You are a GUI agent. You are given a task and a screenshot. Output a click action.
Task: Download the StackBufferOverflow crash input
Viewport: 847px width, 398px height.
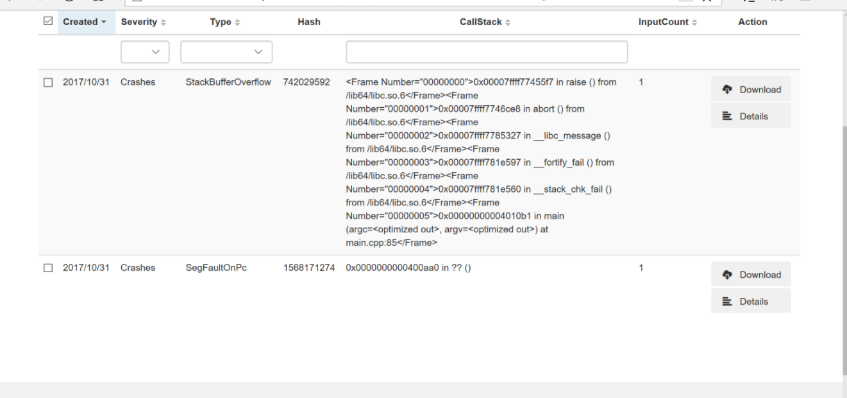(751, 89)
